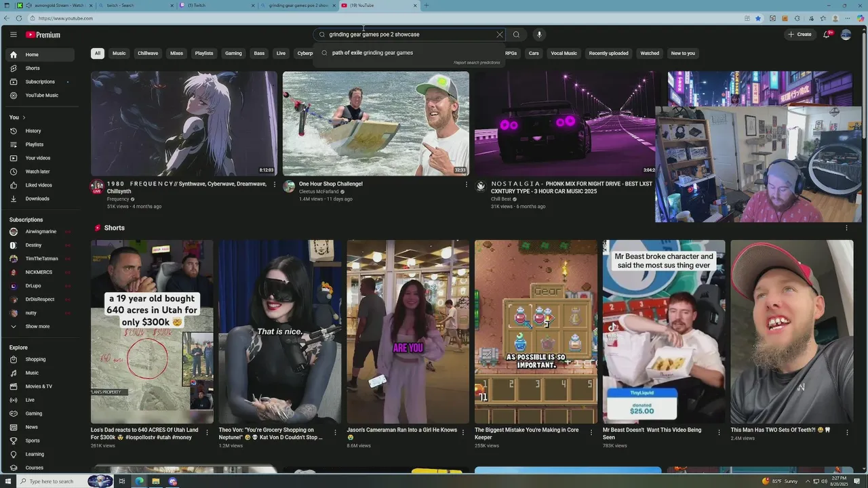The image size is (868, 488).
Task: Pick the path of exile grinding gear games suggestion
Action: (x=409, y=53)
